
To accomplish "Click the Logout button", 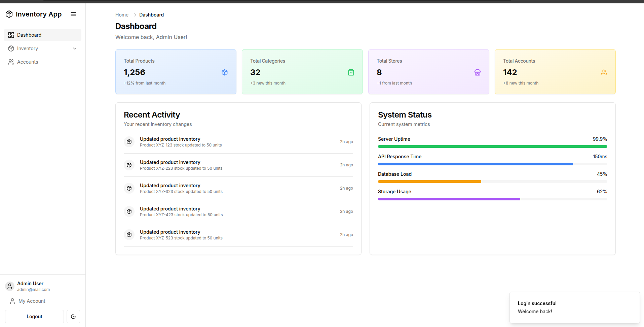I will [x=34, y=317].
